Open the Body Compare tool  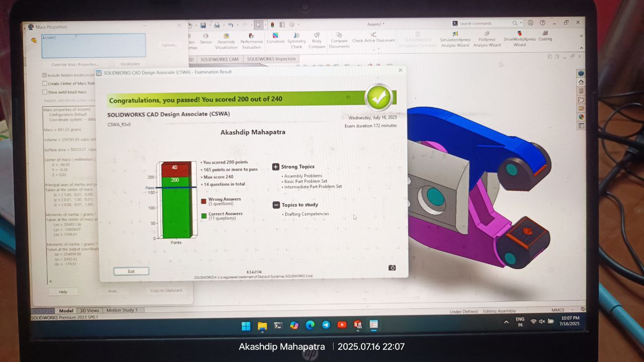point(317,41)
